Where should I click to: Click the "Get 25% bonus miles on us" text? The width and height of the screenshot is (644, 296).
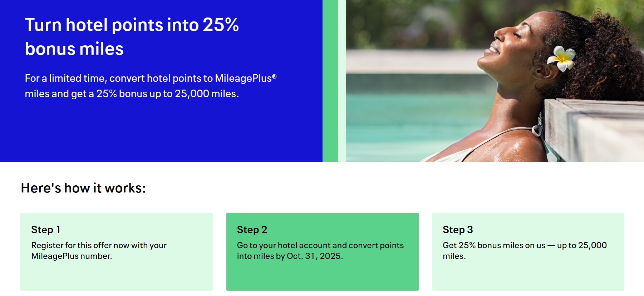click(x=493, y=245)
